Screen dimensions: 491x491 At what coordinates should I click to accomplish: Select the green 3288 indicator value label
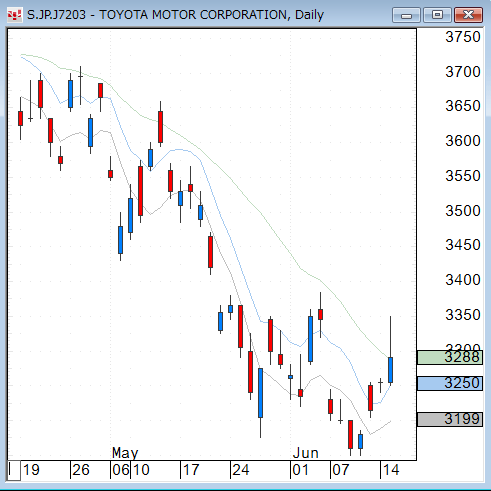(x=450, y=357)
